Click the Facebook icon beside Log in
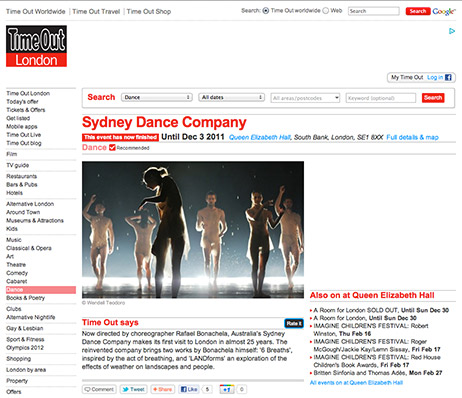This screenshot has width=462, height=398. coord(448,77)
